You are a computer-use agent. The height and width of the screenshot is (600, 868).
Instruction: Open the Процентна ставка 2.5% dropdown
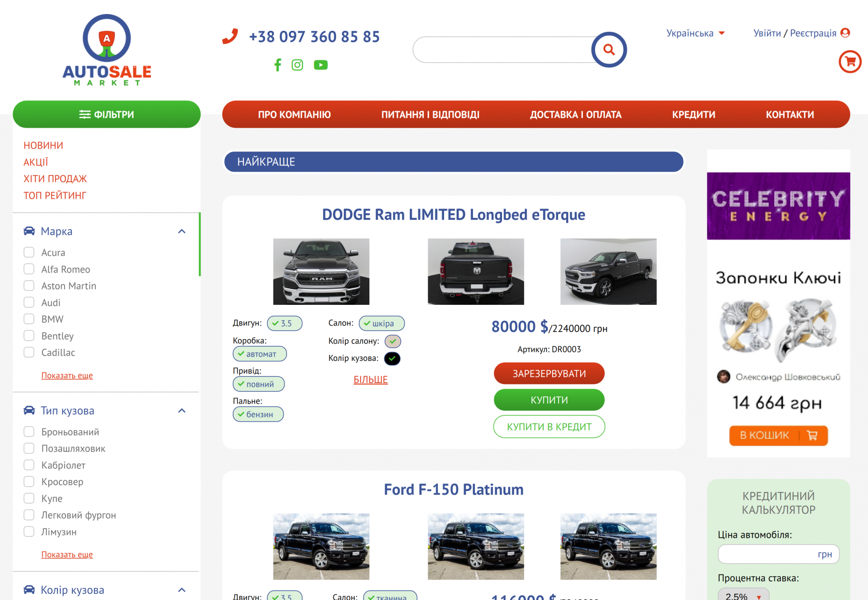click(743, 595)
